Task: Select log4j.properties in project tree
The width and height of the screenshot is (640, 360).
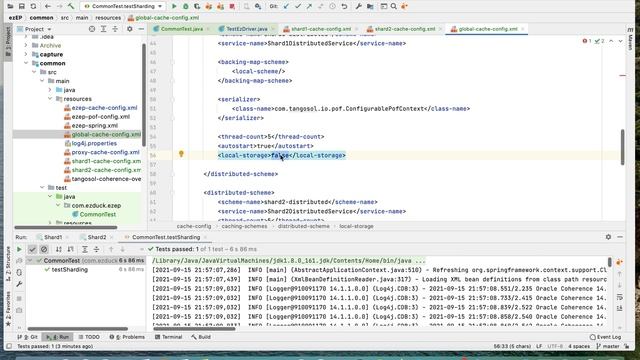Action: pyautogui.click(x=94, y=143)
